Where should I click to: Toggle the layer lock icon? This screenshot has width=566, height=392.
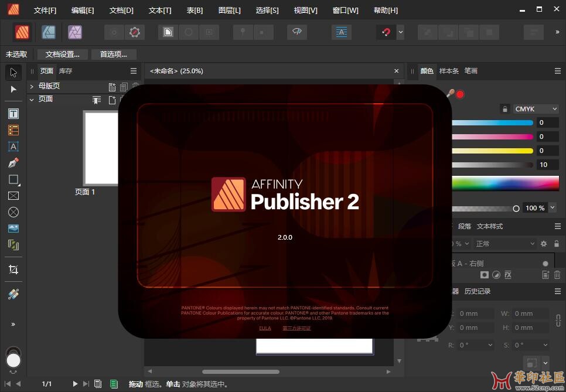pyautogui.click(x=557, y=244)
